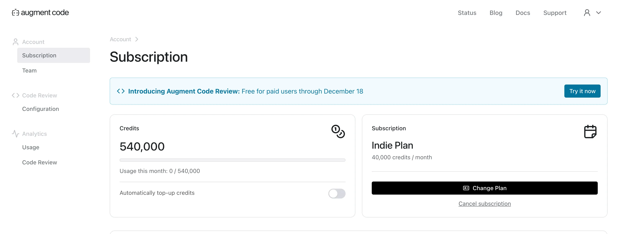Click the breadcrumb chevron after Account
This screenshot has height=234, width=644.
(x=137, y=39)
